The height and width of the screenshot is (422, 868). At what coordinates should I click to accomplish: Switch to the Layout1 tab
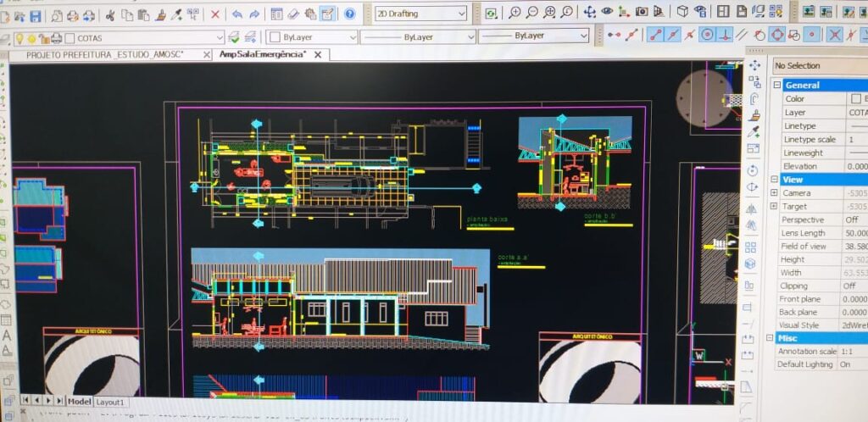pos(109,402)
